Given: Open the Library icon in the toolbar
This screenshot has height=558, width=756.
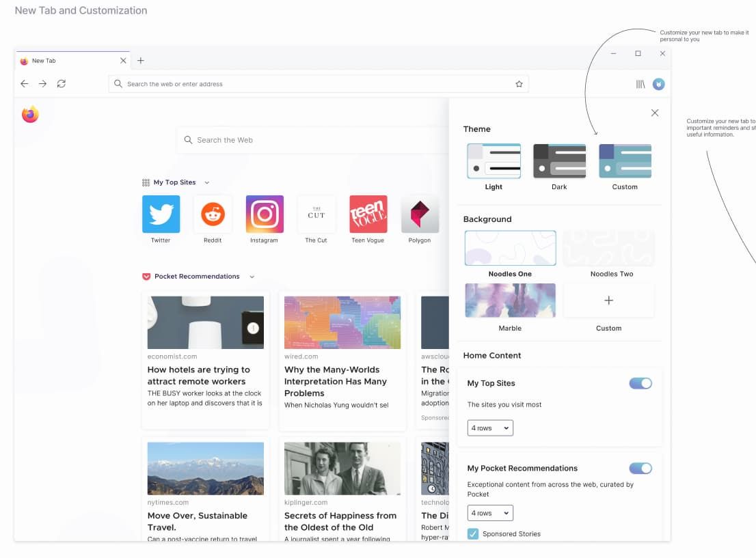Looking at the screenshot, I should (x=640, y=83).
